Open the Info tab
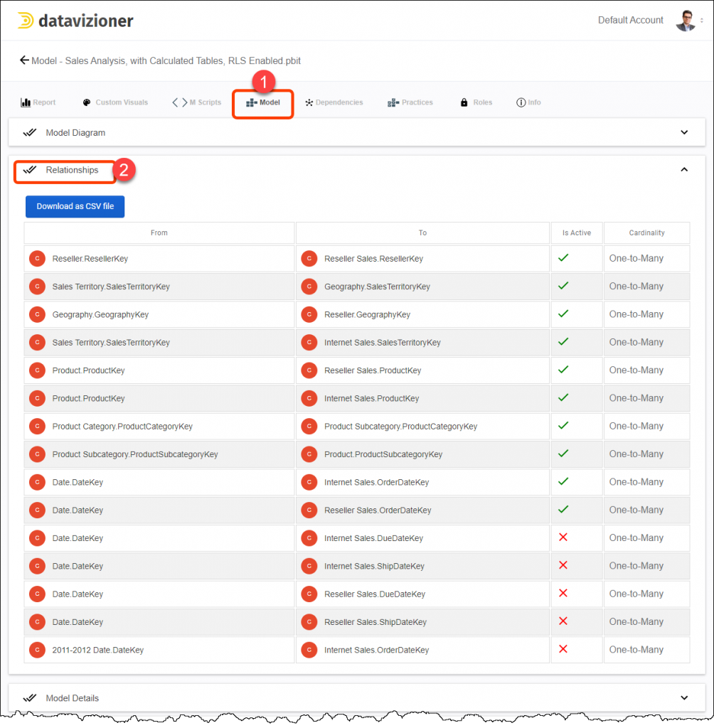The height and width of the screenshot is (728, 714). 528,102
